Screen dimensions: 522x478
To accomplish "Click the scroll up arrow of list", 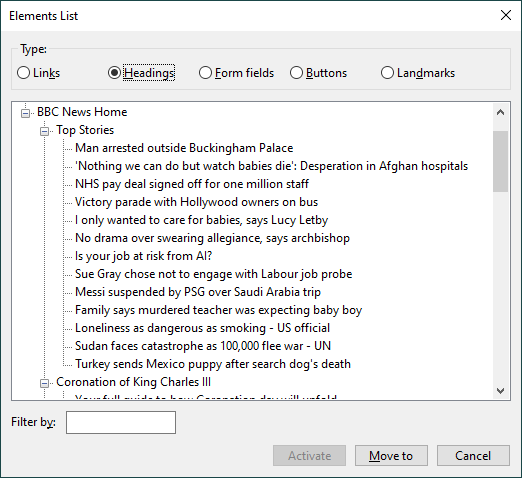I will [500, 112].
